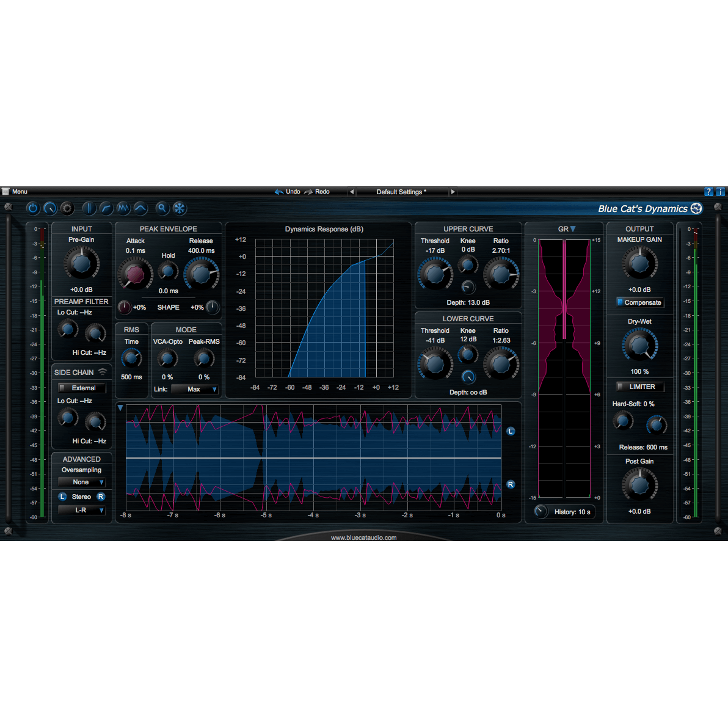Image resolution: width=728 pixels, height=728 pixels.
Task: Open the Link Max dropdown
Action: (x=195, y=389)
